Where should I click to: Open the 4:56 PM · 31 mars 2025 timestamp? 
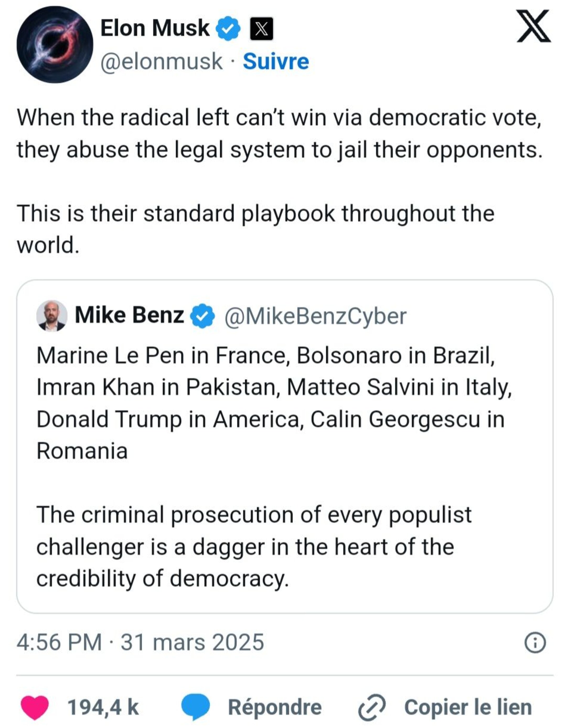[140, 642]
